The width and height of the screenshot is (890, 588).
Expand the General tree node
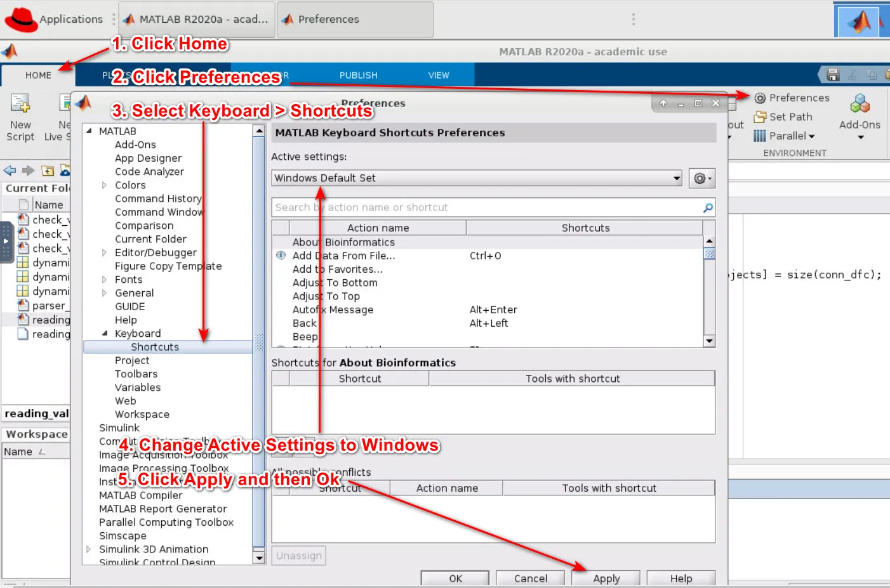104,293
